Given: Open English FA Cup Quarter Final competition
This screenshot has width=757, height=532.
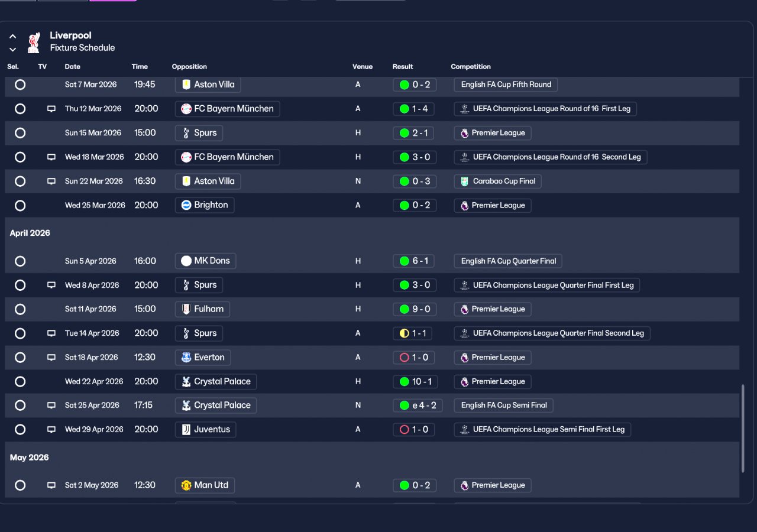Looking at the screenshot, I should [x=509, y=261].
